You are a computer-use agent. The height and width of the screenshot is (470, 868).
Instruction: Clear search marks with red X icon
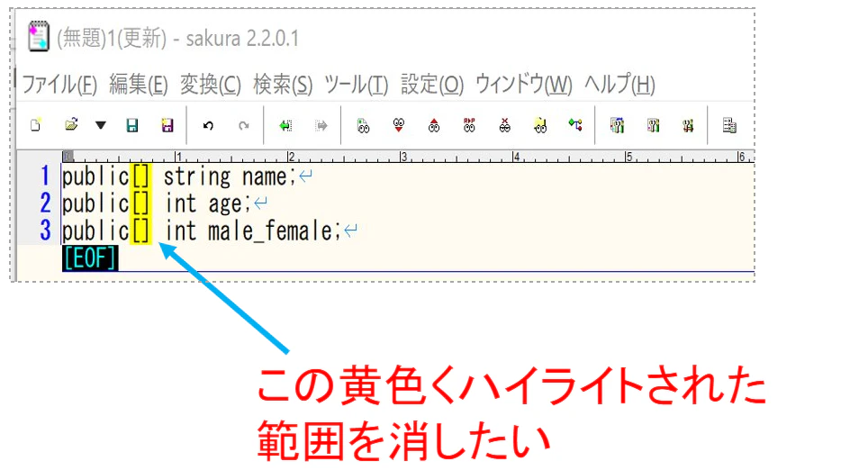click(x=504, y=126)
